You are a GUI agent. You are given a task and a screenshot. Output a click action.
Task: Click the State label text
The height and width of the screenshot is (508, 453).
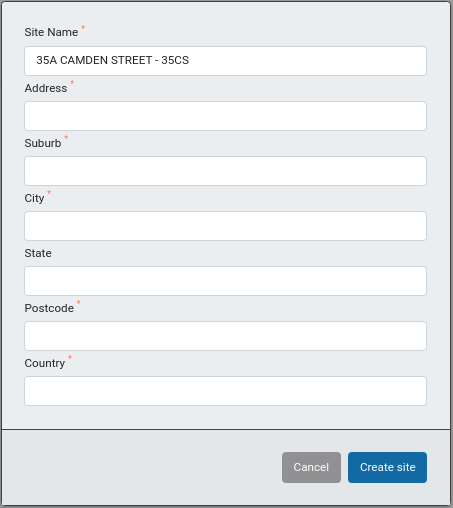[x=38, y=253]
